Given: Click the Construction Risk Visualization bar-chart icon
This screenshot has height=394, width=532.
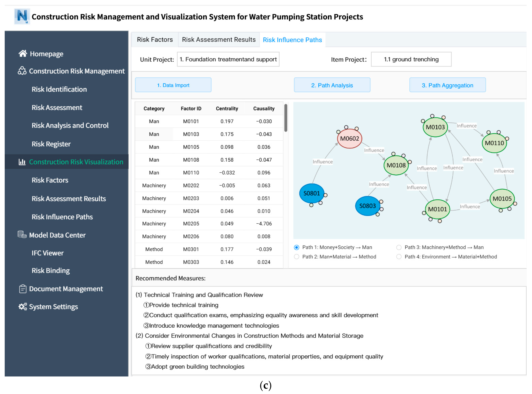Looking at the screenshot, I should 22,162.
